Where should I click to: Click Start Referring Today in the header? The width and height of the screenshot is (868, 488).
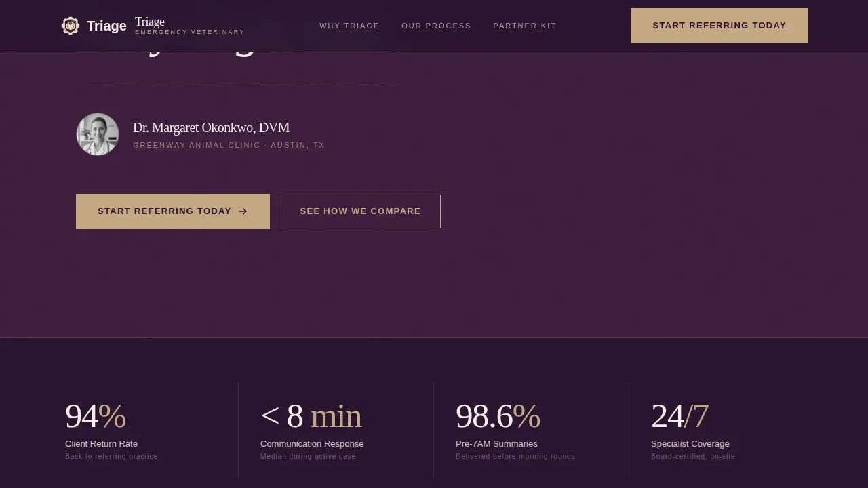(719, 26)
